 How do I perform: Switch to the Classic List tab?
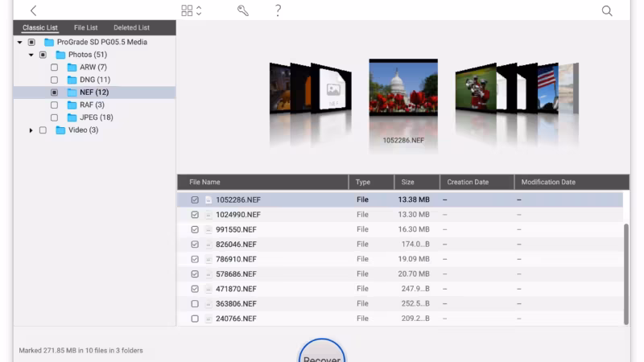[x=39, y=27]
